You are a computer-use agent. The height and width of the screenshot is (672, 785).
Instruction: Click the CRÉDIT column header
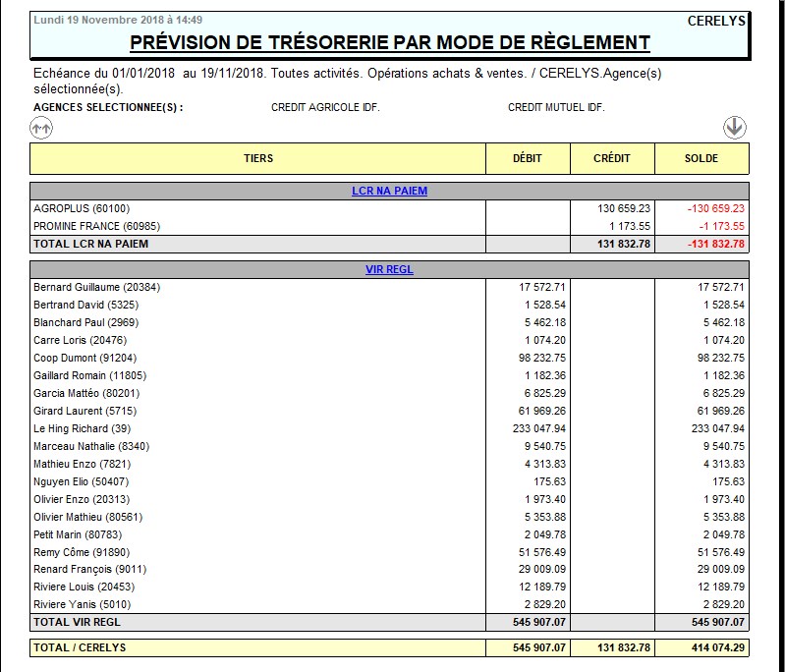pos(612,158)
